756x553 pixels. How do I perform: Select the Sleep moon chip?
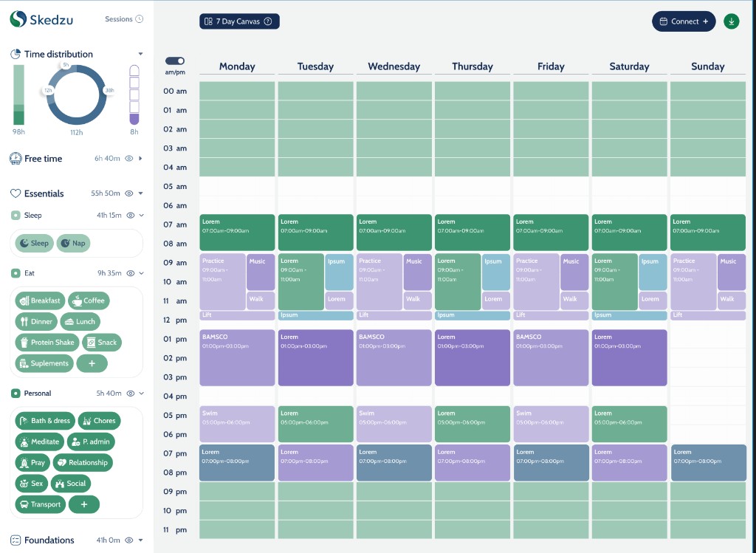34,243
